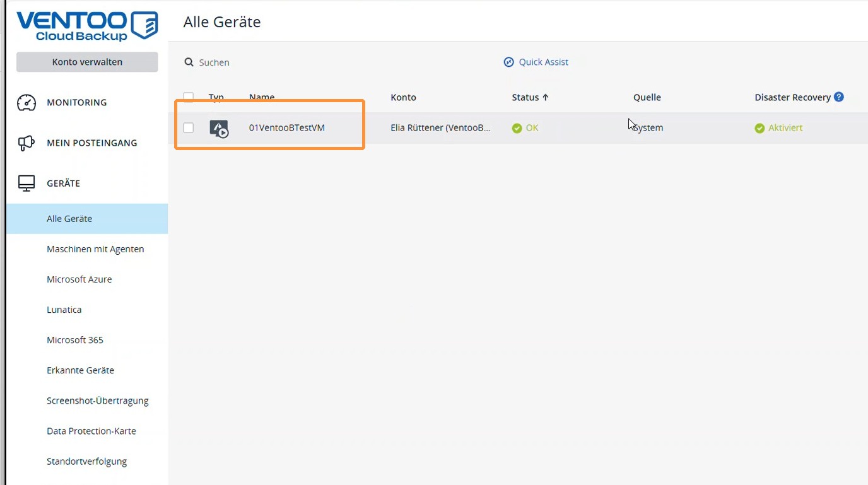
Task: Open Erkannte Geräte
Action: (81, 370)
